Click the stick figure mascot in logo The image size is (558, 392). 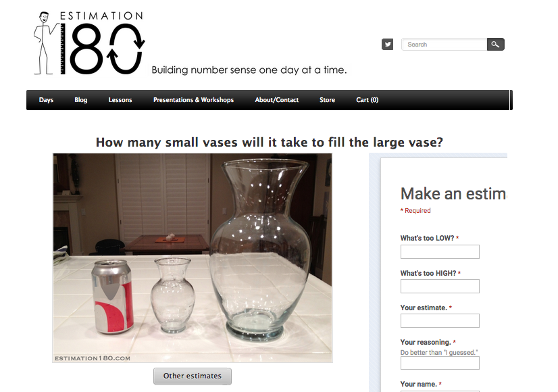click(45, 43)
